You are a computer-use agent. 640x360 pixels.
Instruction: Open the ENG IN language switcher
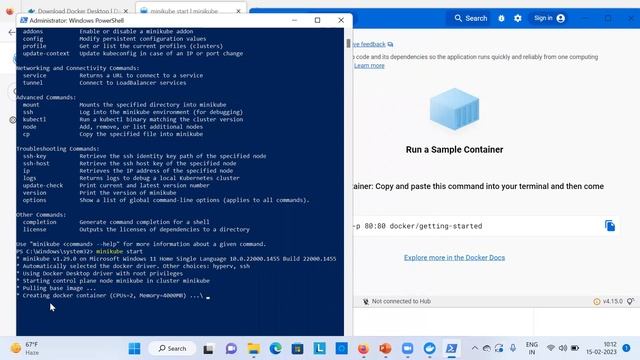tap(532, 348)
